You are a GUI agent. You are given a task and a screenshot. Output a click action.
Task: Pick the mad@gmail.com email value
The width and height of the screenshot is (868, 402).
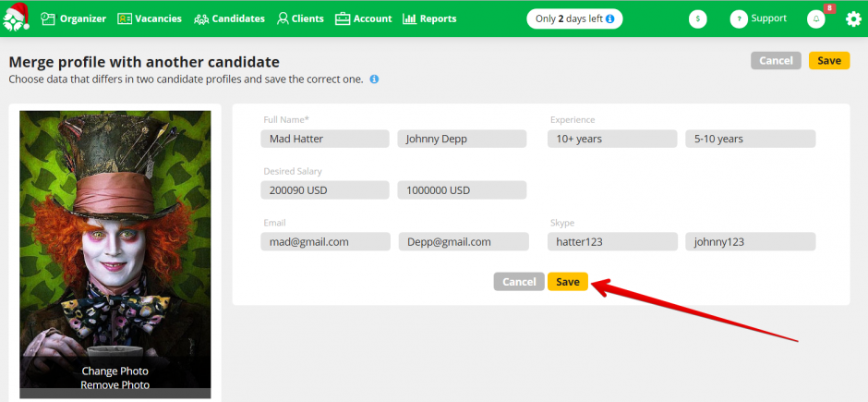[x=325, y=241]
